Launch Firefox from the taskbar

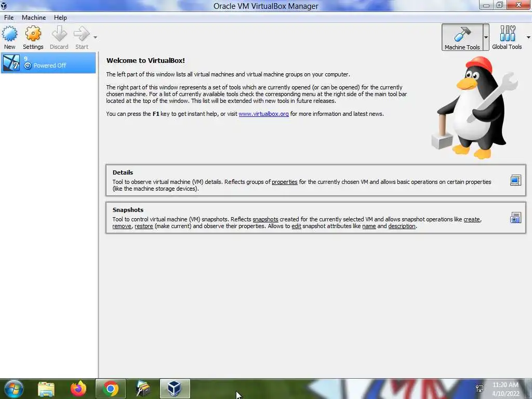pos(78,389)
